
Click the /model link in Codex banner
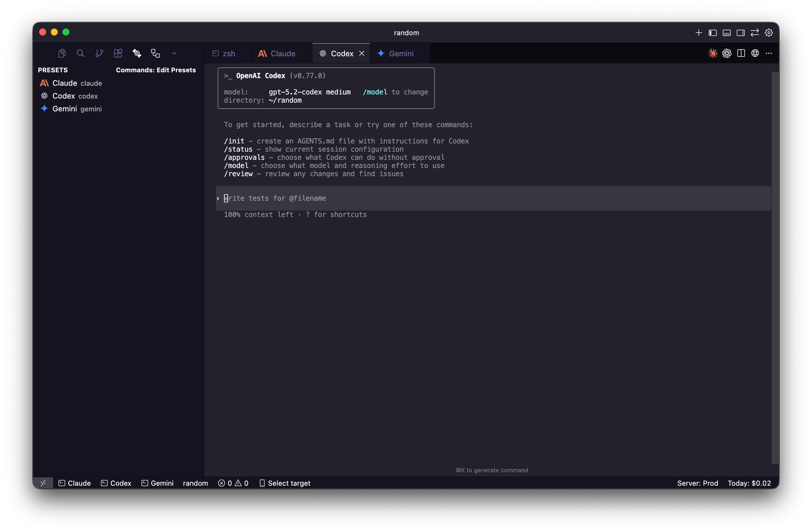coord(375,92)
